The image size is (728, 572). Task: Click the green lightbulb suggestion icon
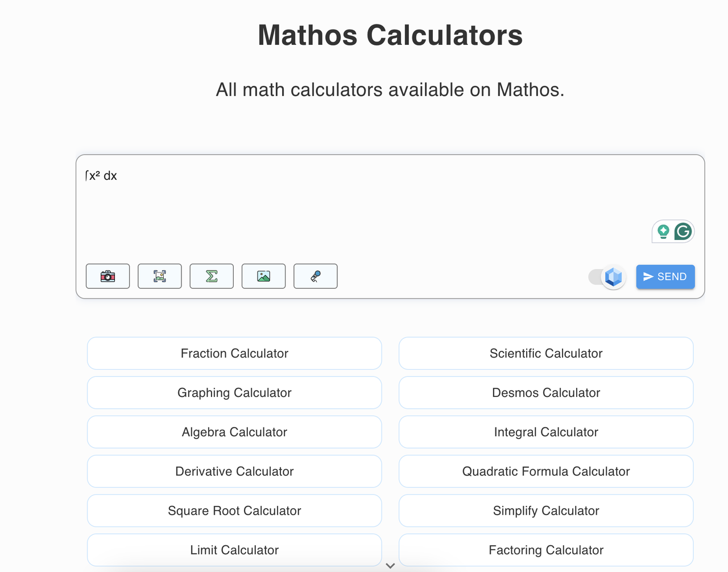[663, 231]
